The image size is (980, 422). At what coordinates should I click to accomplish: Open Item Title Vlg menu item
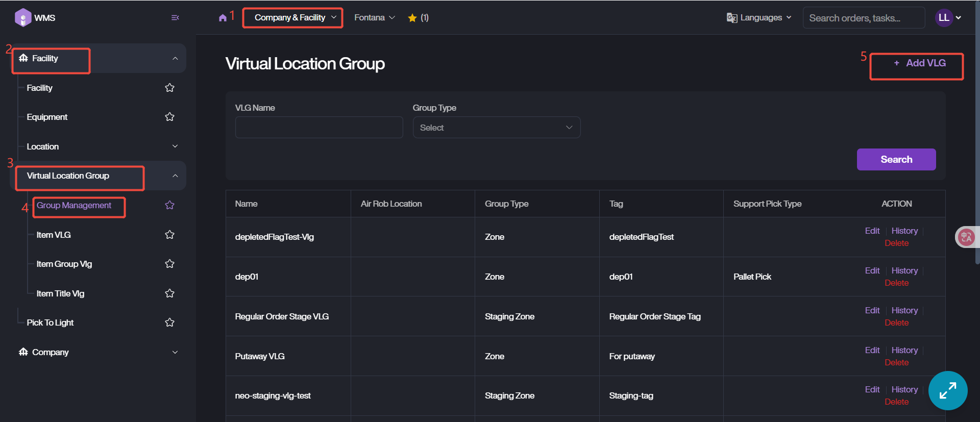click(60, 293)
